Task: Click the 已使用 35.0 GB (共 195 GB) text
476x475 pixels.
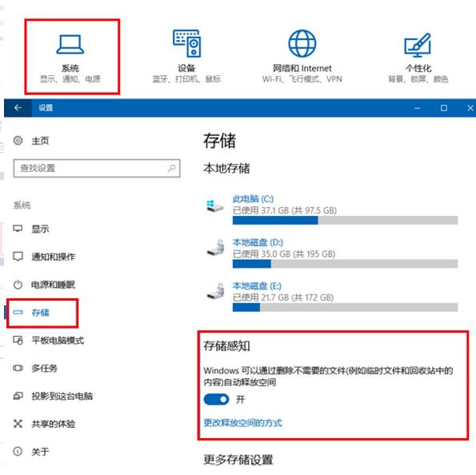Action: pyautogui.click(x=284, y=253)
